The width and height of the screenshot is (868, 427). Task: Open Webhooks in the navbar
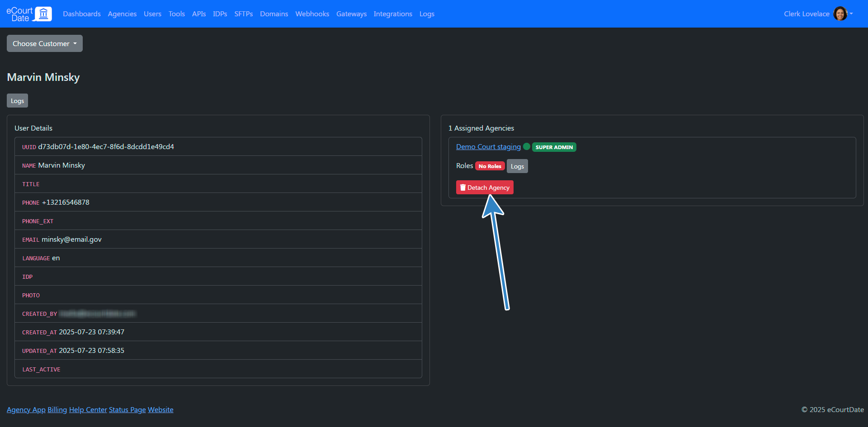point(312,14)
